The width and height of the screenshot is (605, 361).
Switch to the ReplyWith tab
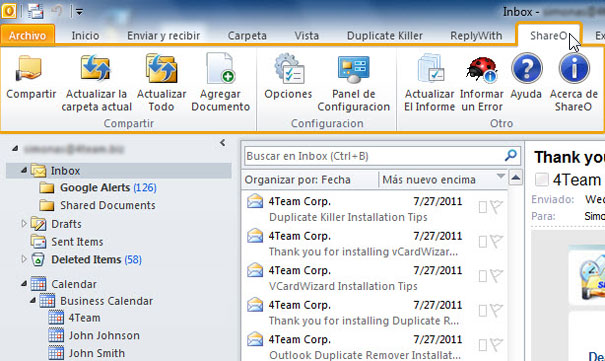pyautogui.click(x=476, y=36)
